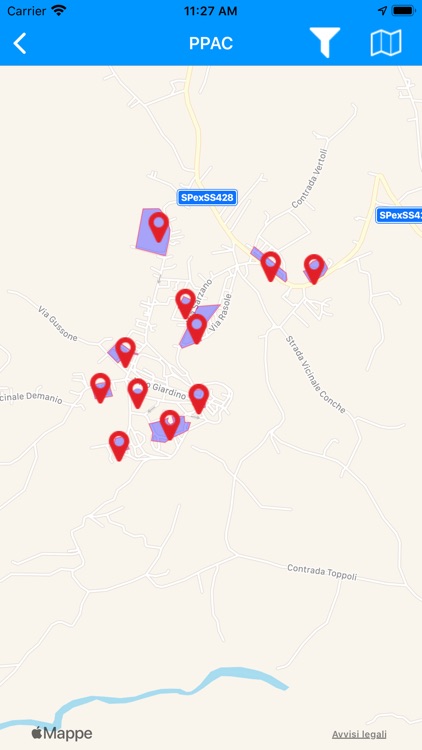Tap the Contrada Toppoli road label
The width and height of the screenshot is (422, 750).
pyautogui.click(x=322, y=572)
